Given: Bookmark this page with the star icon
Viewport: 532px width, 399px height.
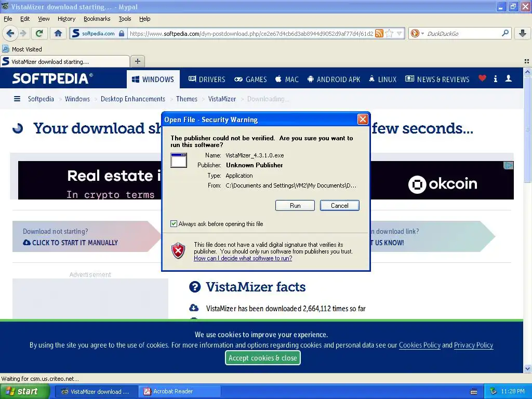Looking at the screenshot, I should 390,33.
